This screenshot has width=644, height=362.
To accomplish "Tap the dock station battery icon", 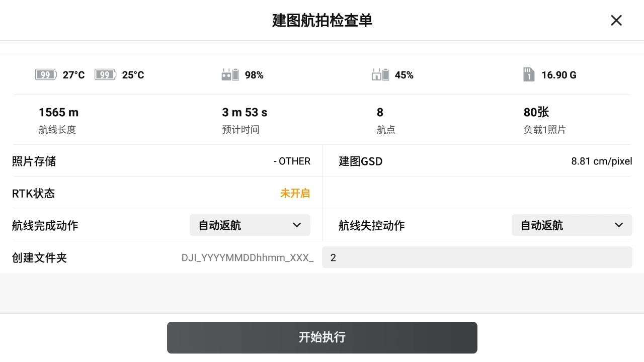I will tap(380, 75).
